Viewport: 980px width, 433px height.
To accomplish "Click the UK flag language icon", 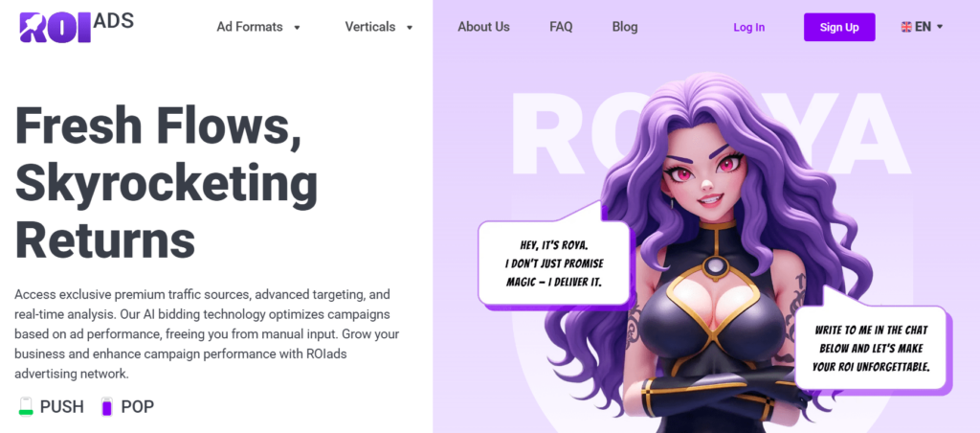I will pyautogui.click(x=905, y=27).
